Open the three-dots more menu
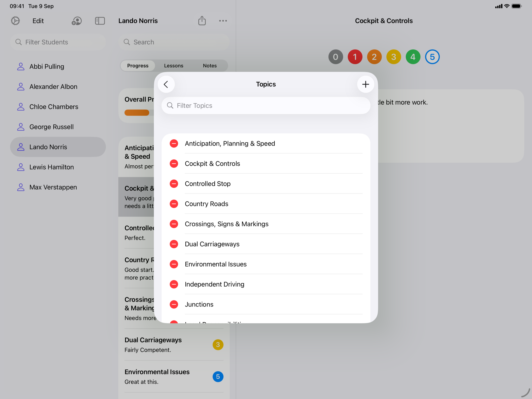 (x=223, y=21)
